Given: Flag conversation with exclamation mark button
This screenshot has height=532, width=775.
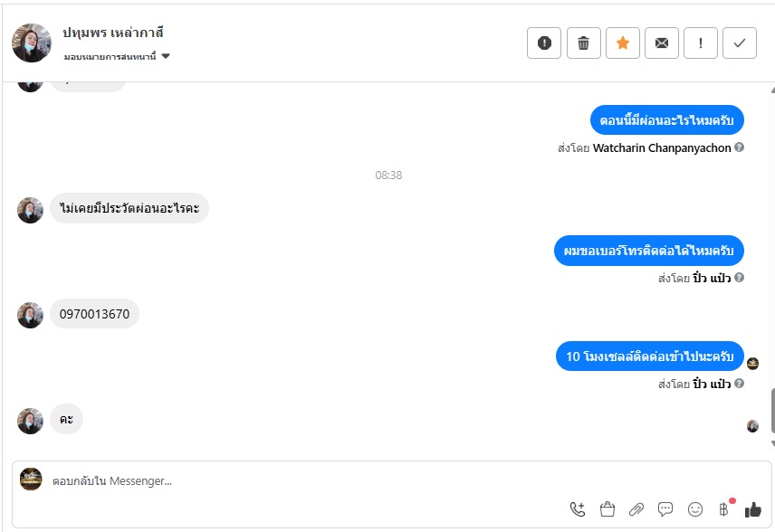Looking at the screenshot, I should [x=701, y=43].
